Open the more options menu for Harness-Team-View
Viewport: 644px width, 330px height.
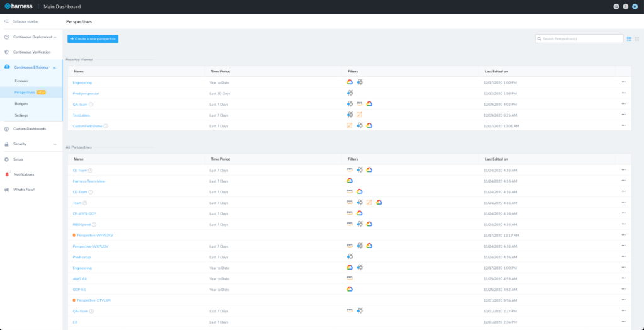[623, 181]
